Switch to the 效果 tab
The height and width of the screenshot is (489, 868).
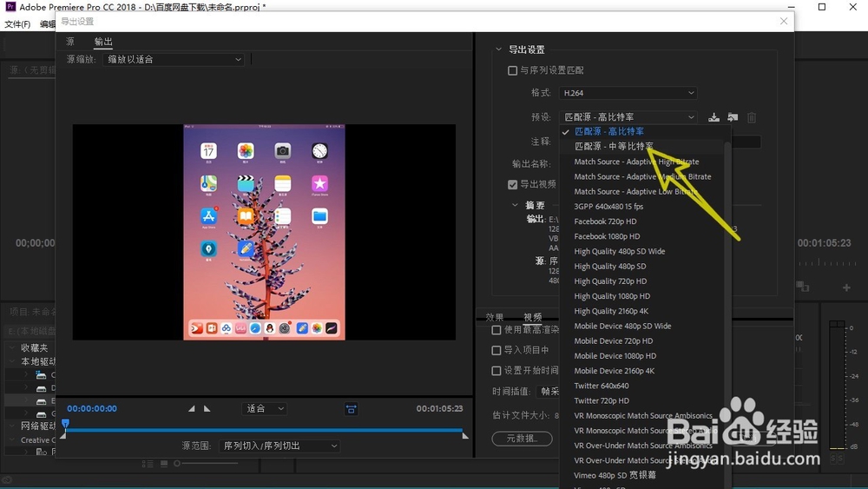point(495,317)
